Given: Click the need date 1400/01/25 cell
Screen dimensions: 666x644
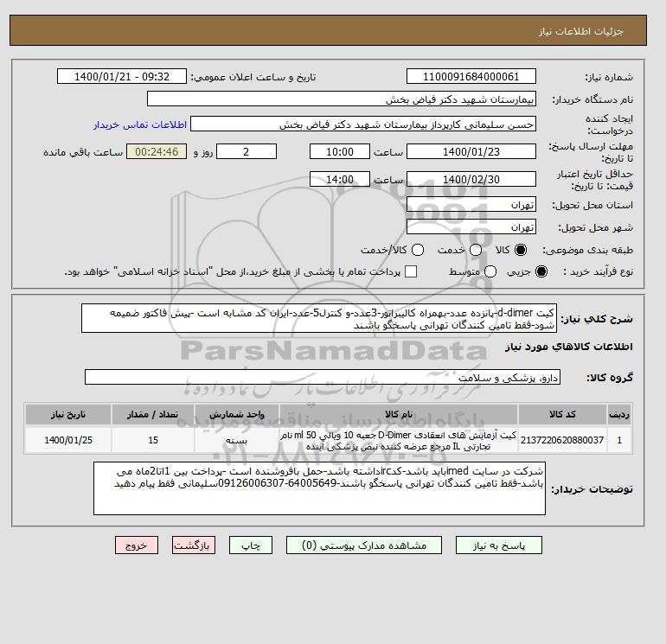Looking at the screenshot, I should coord(68,440).
